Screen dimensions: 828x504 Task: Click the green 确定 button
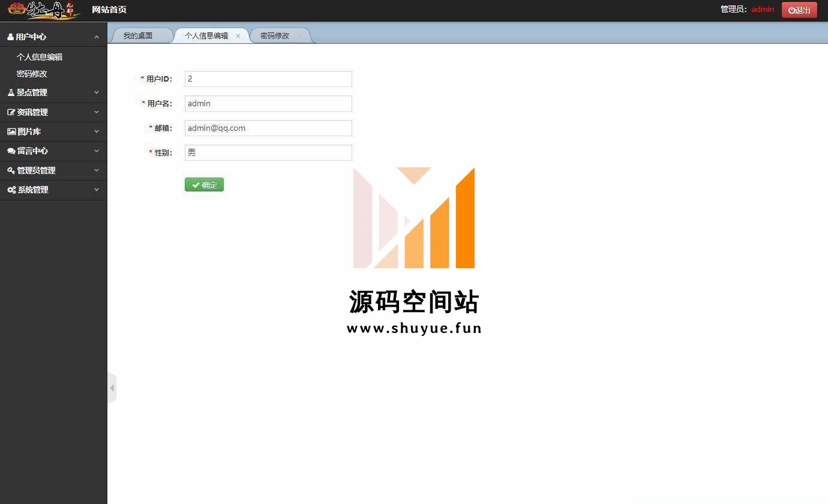[204, 185]
